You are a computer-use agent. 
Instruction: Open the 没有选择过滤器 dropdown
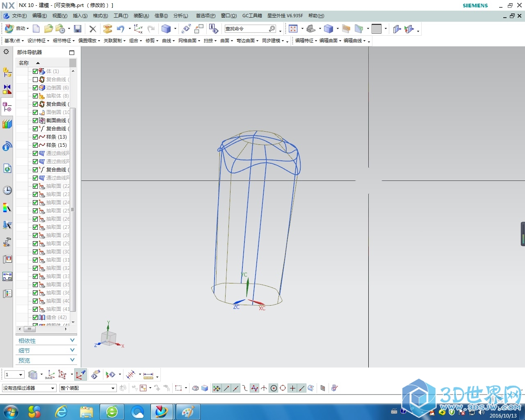pos(29,388)
